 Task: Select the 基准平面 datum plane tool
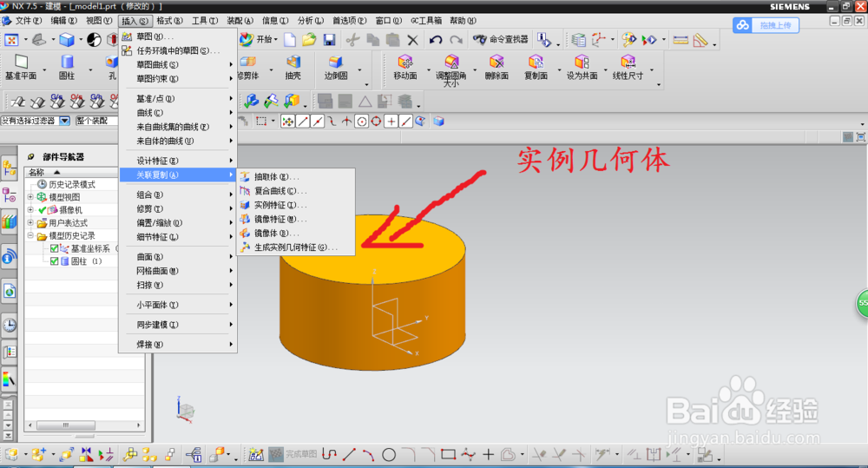21,68
